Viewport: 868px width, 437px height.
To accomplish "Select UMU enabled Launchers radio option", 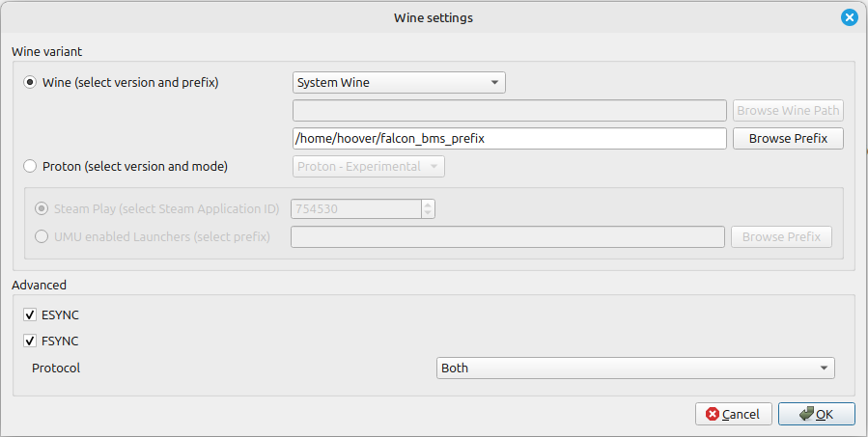I will tap(42, 236).
